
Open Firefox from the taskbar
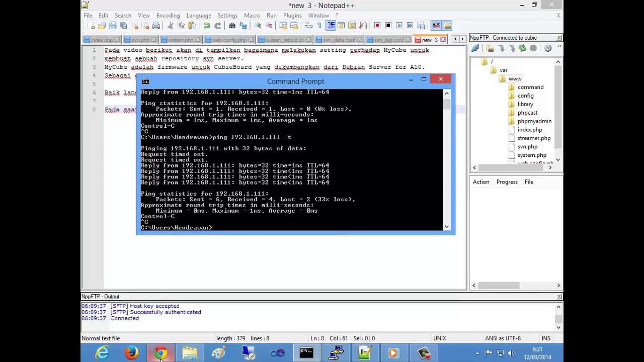pos(131,353)
